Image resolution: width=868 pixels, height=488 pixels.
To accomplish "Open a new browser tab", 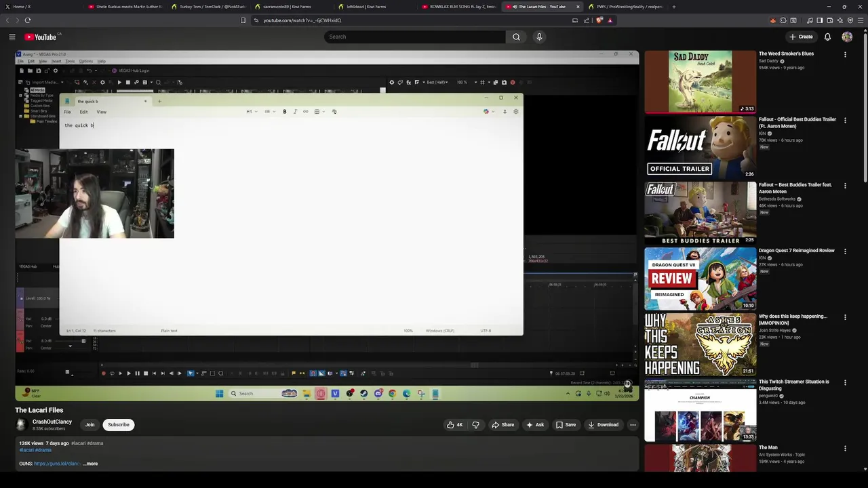I will (673, 7).
